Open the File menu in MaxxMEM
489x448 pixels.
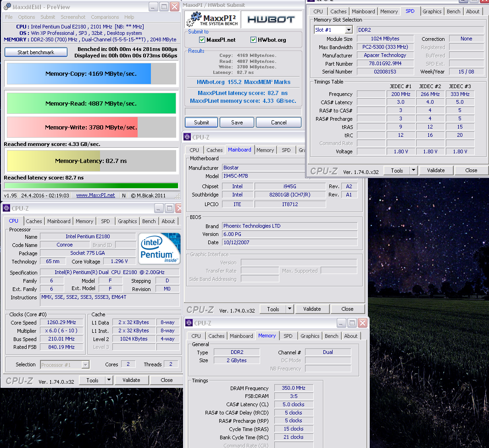[x=9, y=17]
